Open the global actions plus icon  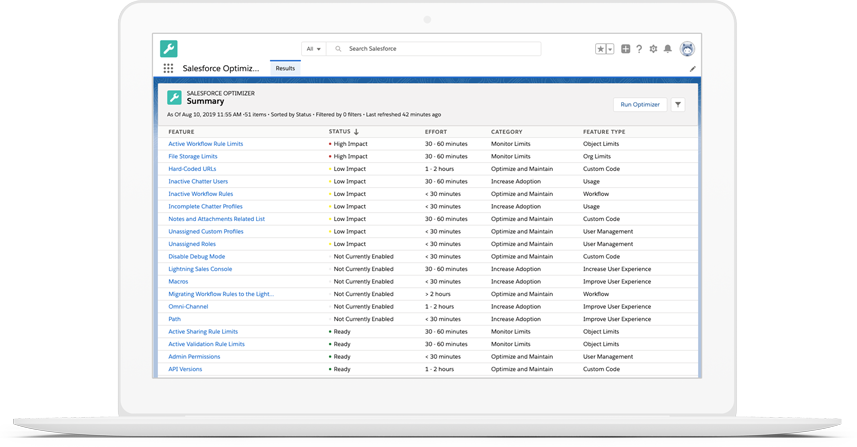625,49
